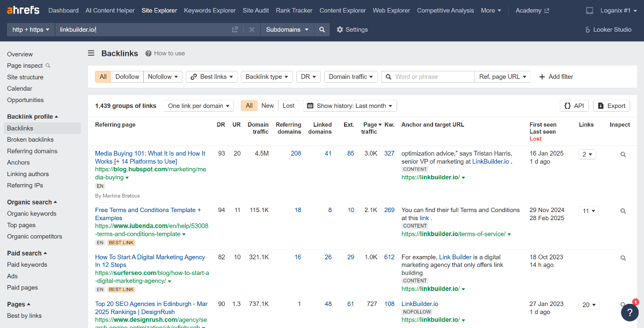
Task: Open the How to use help
Action: click(x=165, y=53)
